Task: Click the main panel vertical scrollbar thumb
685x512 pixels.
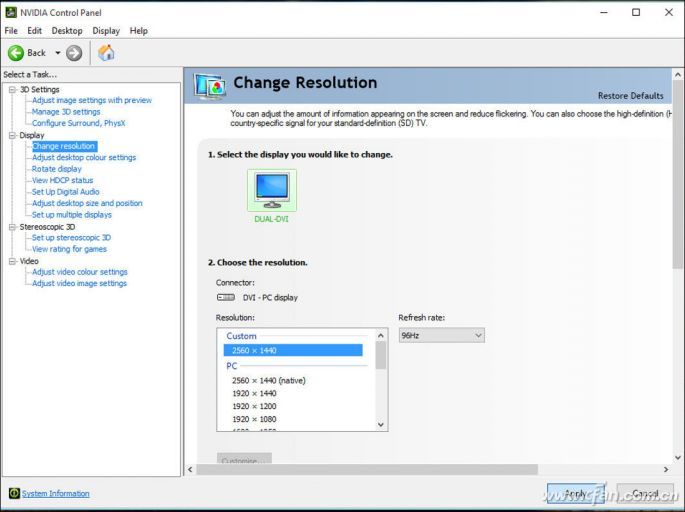Action: pyautogui.click(x=678, y=175)
